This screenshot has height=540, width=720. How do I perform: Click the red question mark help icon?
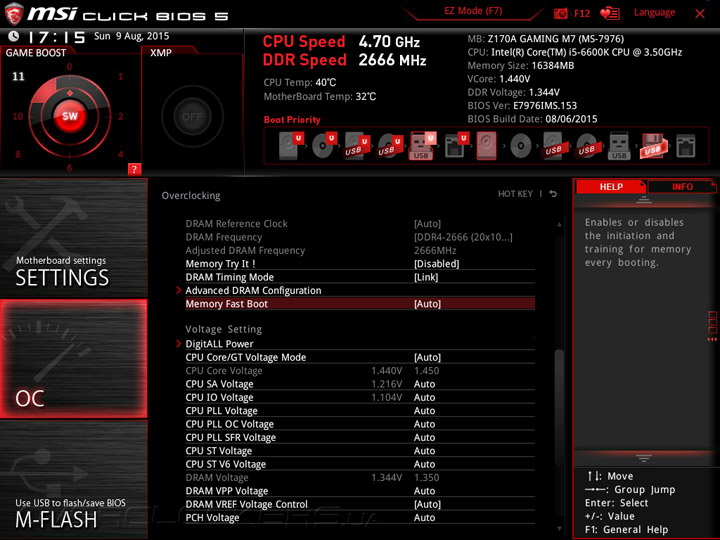134,169
